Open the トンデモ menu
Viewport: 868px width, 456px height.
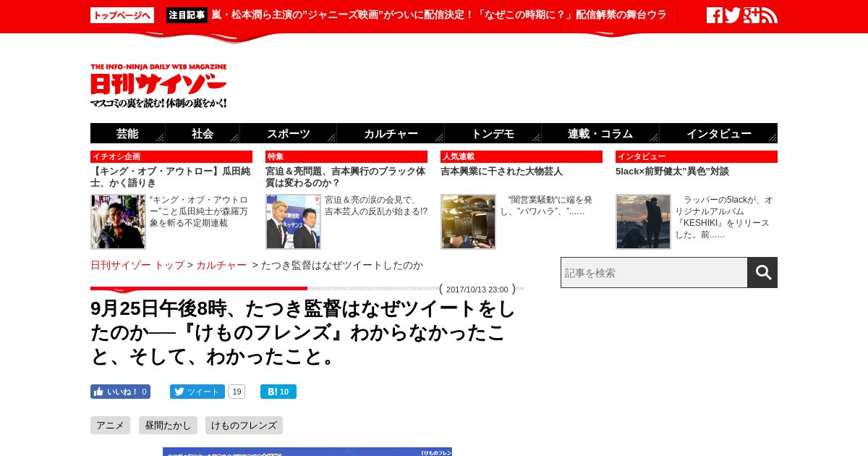tap(493, 133)
